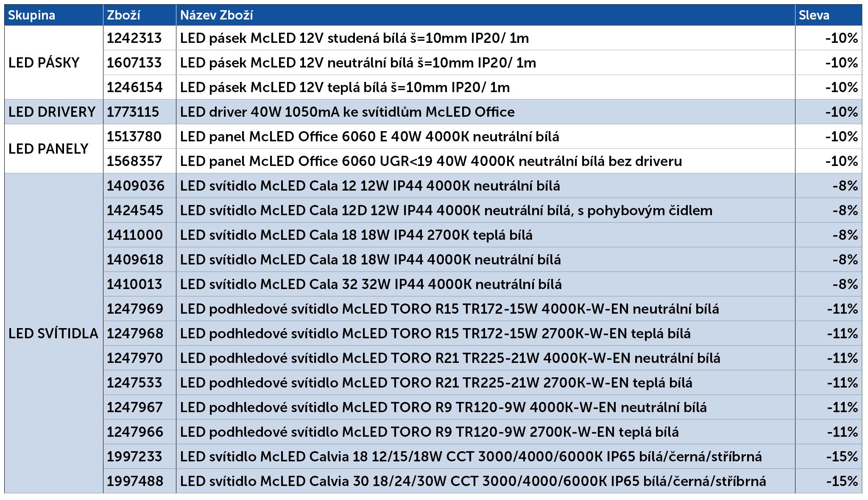Click the Sleva column header

(829, 15)
